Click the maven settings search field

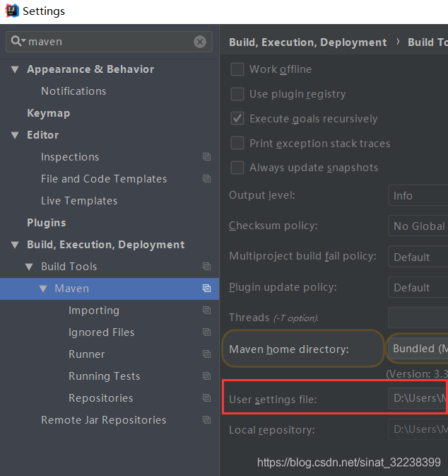pyautogui.click(x=110, y=42)
